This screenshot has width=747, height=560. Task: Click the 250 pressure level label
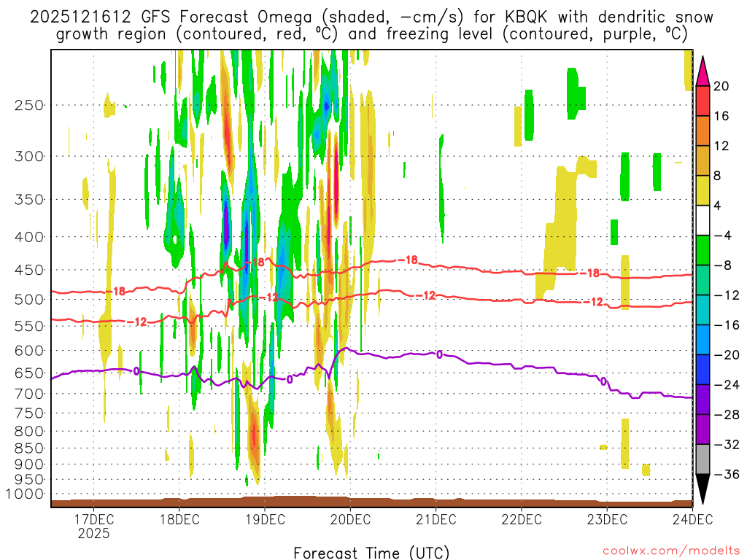[x=29, y=105]
